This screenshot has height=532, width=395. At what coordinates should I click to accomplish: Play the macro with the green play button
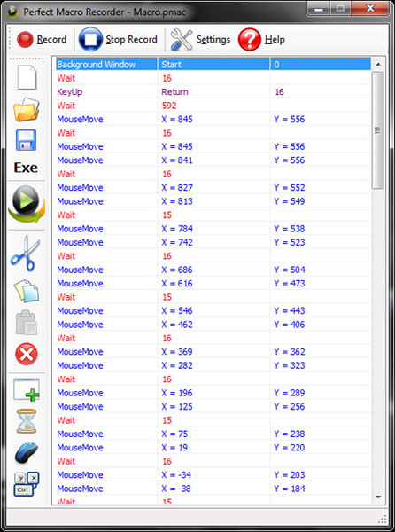(27, 204)
